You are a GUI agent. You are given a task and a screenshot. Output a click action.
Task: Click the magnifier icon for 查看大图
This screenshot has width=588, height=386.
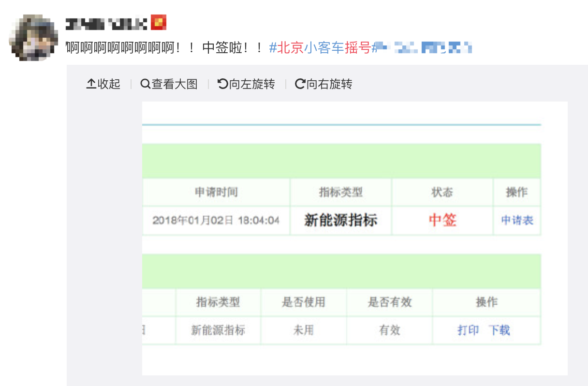click(145, 84)
